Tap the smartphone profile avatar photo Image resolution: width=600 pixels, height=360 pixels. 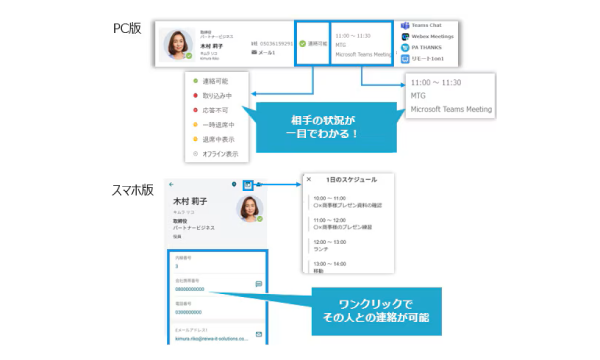[249, 209]
